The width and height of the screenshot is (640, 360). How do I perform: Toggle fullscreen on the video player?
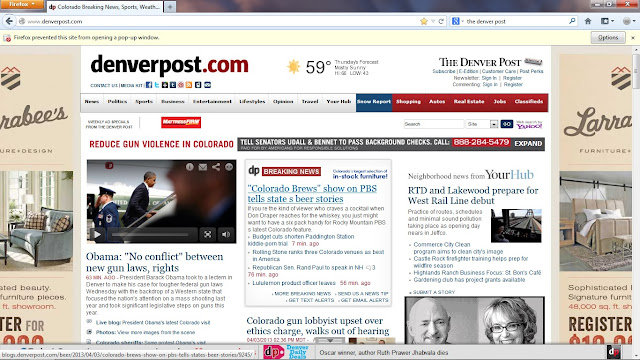click(207, 234)
